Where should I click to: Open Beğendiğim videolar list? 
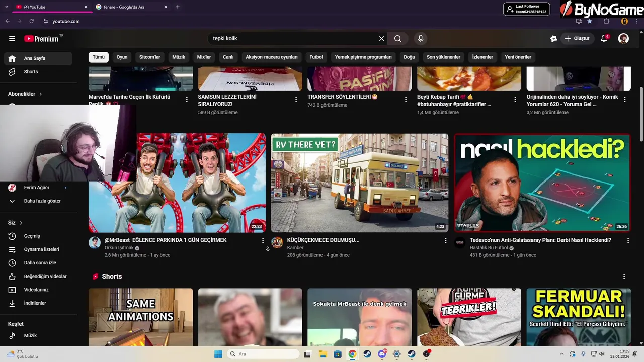click(38, 277)
